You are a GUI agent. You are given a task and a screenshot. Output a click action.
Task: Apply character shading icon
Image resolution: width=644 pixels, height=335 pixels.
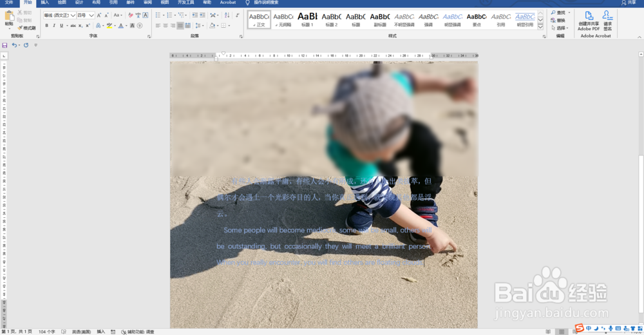coord(132,26)
